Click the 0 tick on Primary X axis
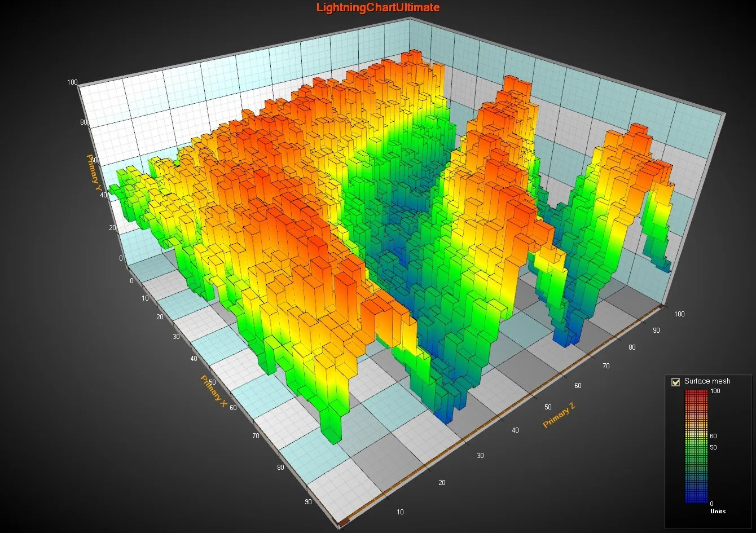The height and width of the screenshot is (533, 756). coord(132,280)
